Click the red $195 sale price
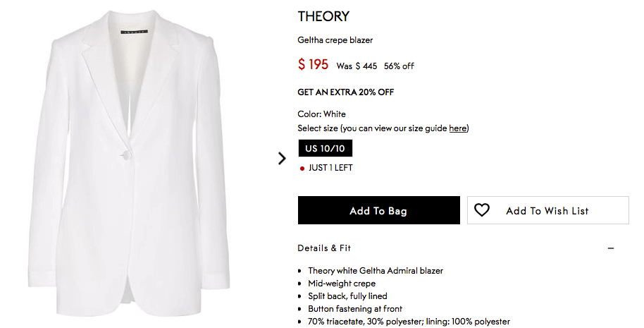This screenshot has width=644, height=328. pos(313,64)
